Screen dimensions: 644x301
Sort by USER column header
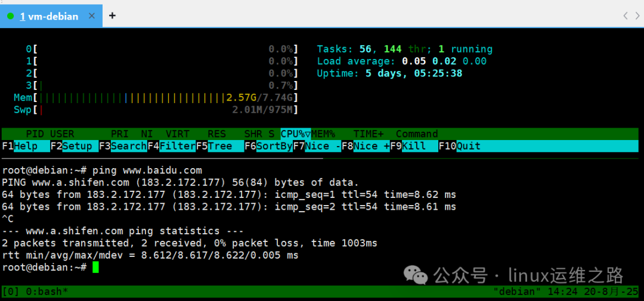[62, 134]
